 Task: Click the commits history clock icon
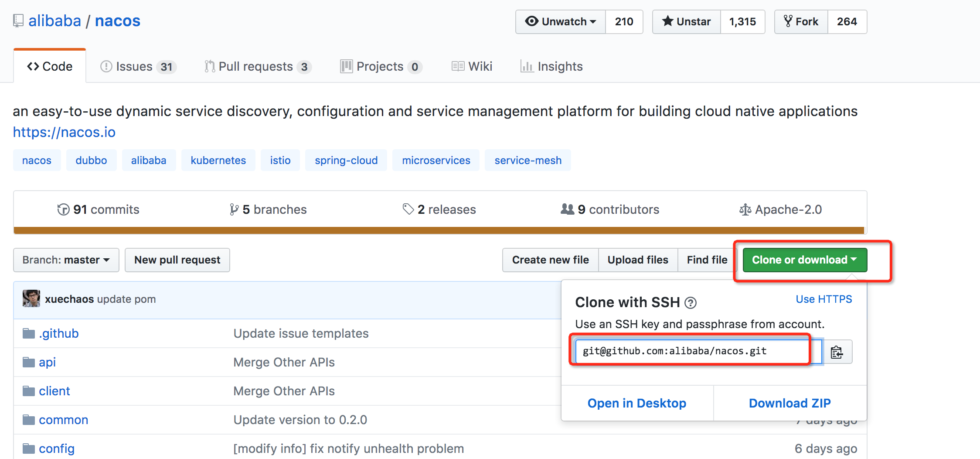[x=63, y=209]
